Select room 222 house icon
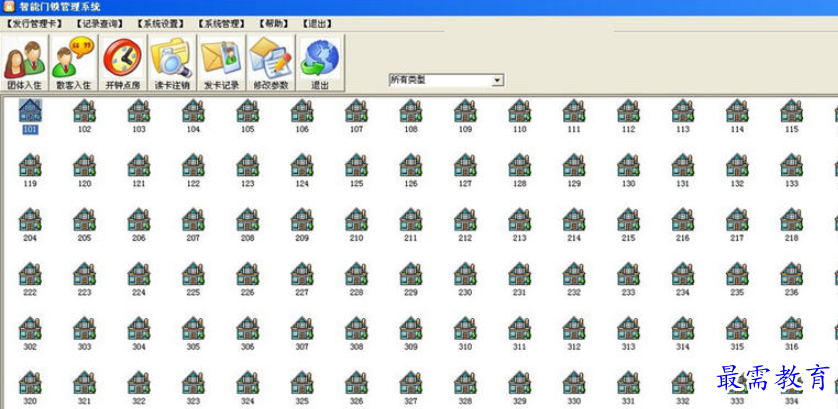Viewport: 838px width, 409px height. pyautogui.click(x=30, y=274)
